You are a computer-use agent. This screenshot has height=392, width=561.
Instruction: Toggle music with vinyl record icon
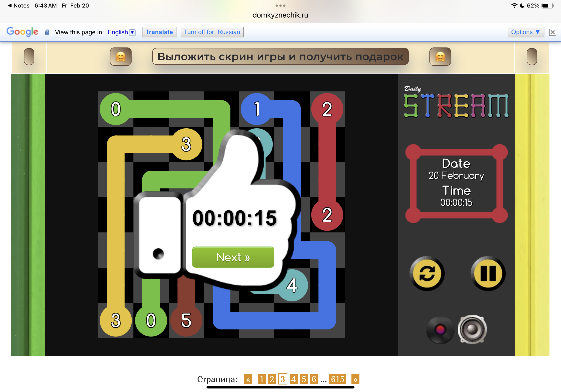(x=440, y=330)
